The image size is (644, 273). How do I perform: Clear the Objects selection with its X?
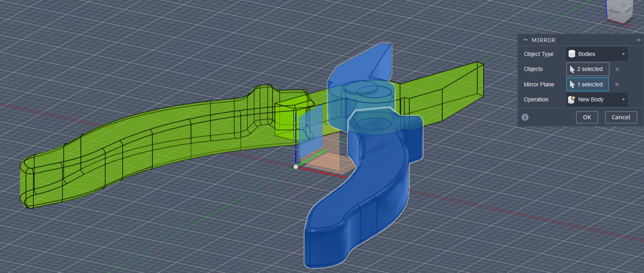click(x=617, y=69)
